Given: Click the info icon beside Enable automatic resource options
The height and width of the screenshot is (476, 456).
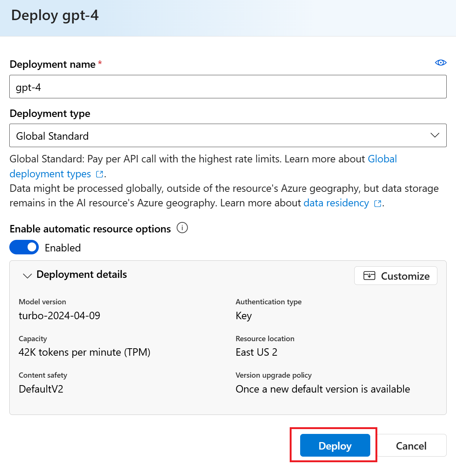Looking at the screenshot, I should click(x=182, y=228).
